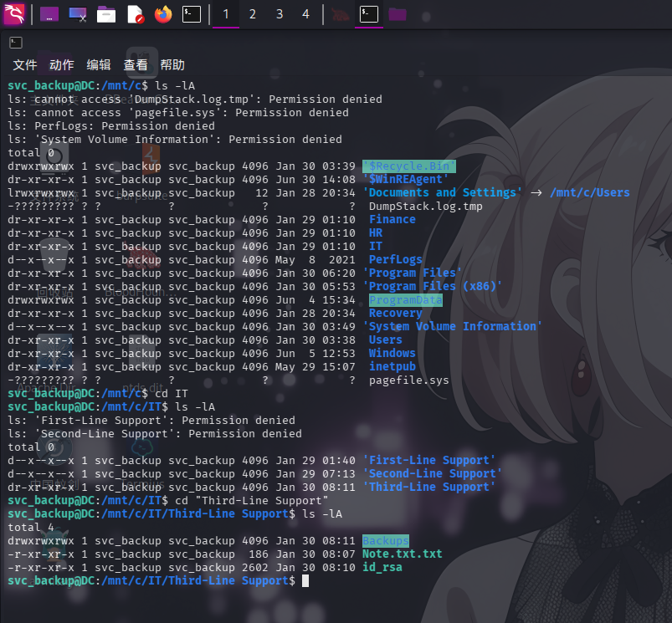This screenshot has width=672, height=623.
Task: Click the terminal window title icon
Action: pyautogui.click(x=15, y=43)
